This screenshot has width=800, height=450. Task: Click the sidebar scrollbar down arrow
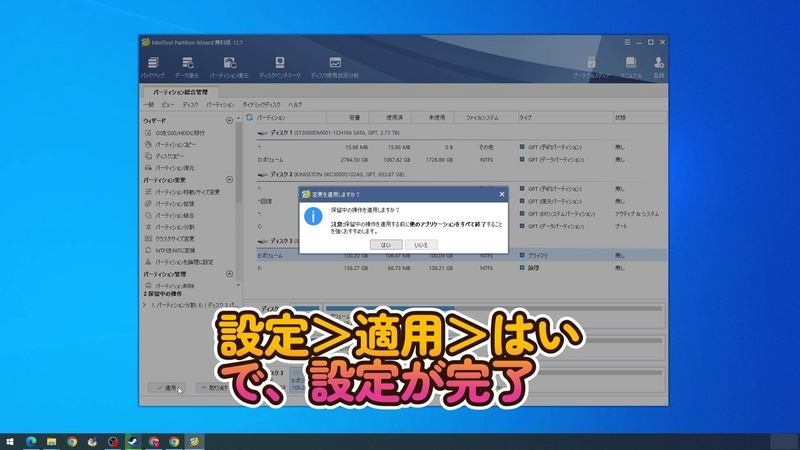[x=238, y=285]
